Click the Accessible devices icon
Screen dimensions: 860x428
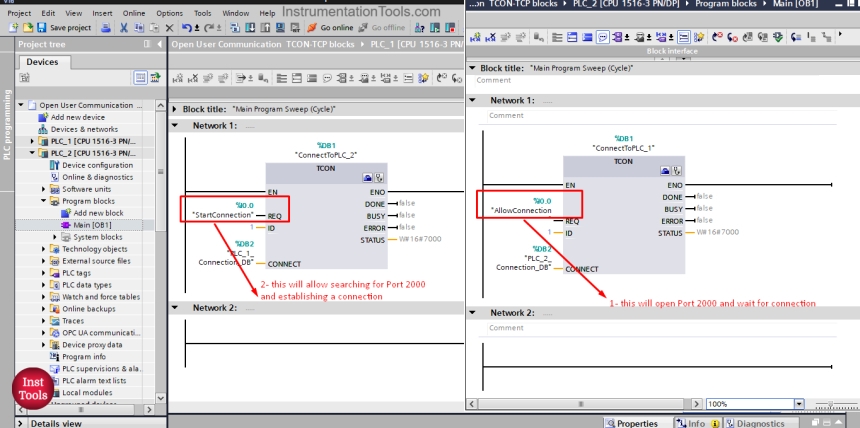coord(420,27)
